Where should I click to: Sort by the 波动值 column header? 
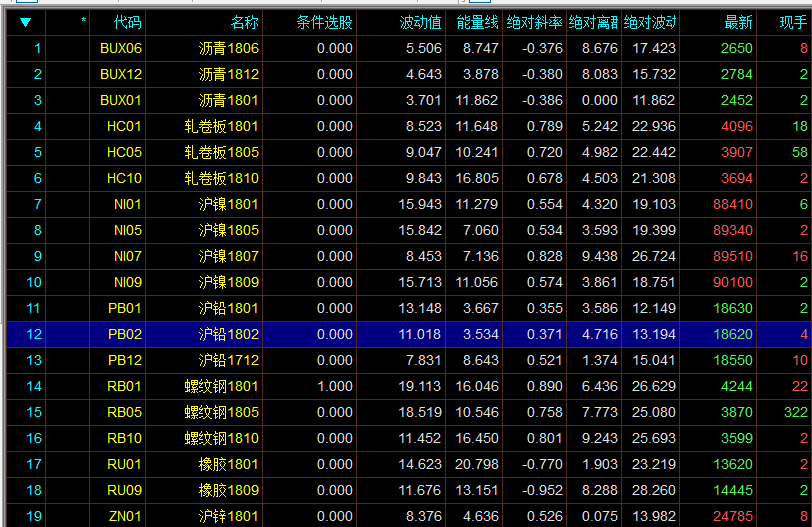click(x=420, y=22)
